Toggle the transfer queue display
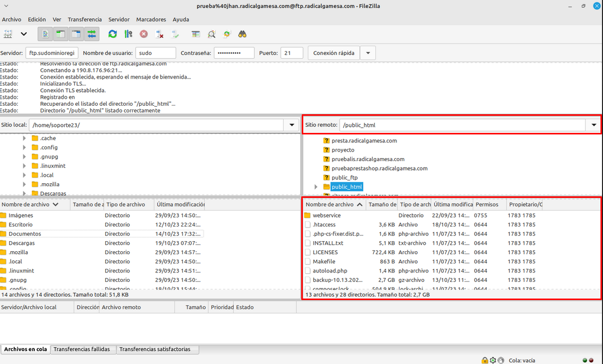Screen dimensions: 603x364 coord(92,34)
